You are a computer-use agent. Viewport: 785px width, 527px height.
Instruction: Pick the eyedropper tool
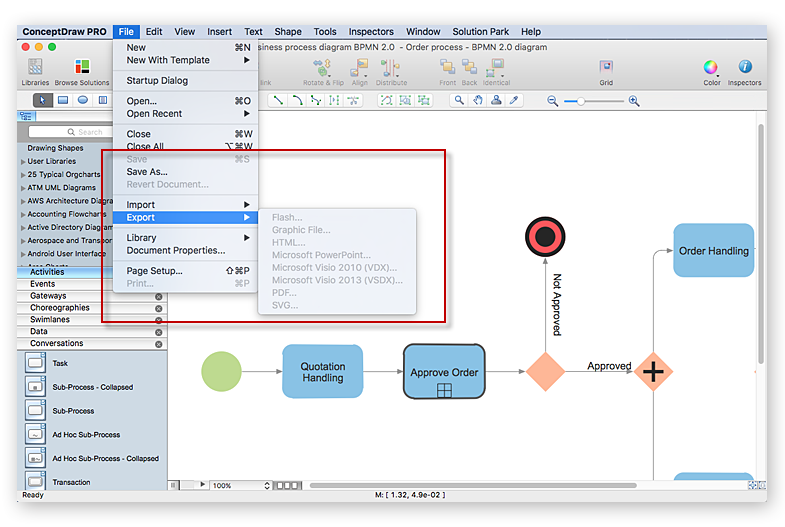click(x=514, y=100)
